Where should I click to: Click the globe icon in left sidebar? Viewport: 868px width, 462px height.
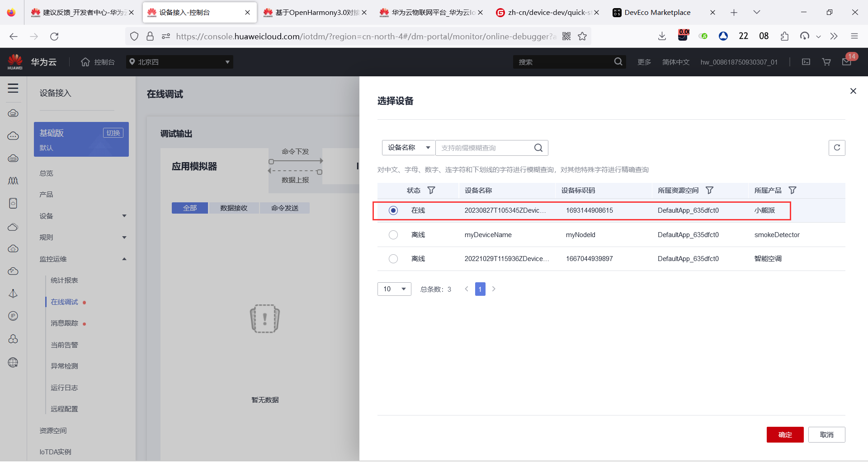pos(13,362)
